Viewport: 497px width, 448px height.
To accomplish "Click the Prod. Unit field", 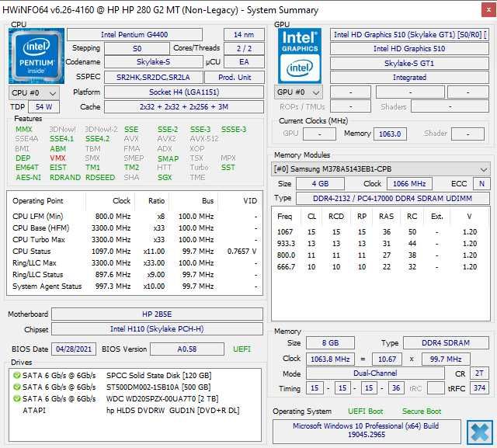I will pos(235,78).
